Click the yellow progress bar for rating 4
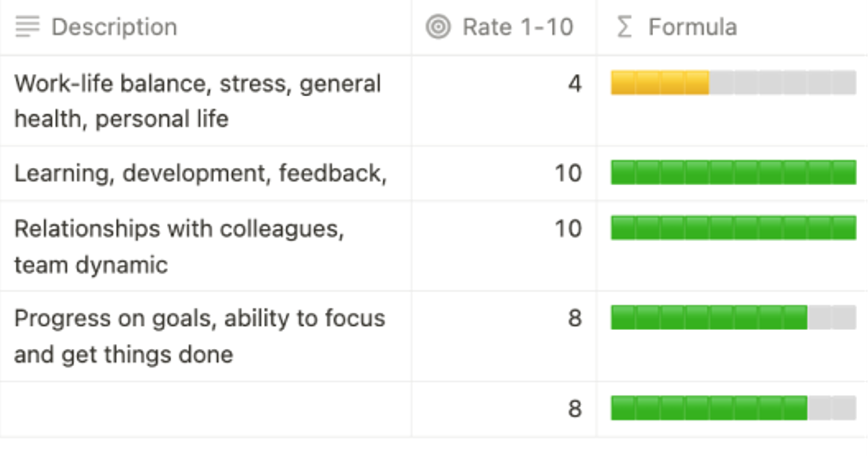This screenshot has height=456, width=868. pyautogui.click(x=660, y=83)
